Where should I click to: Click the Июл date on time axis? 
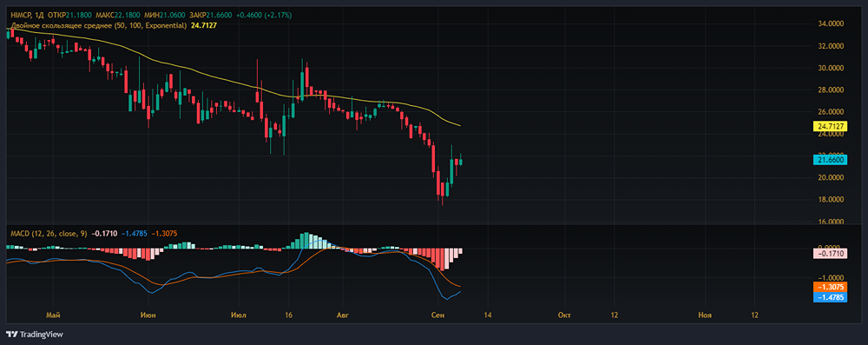(x=238, y=315)
